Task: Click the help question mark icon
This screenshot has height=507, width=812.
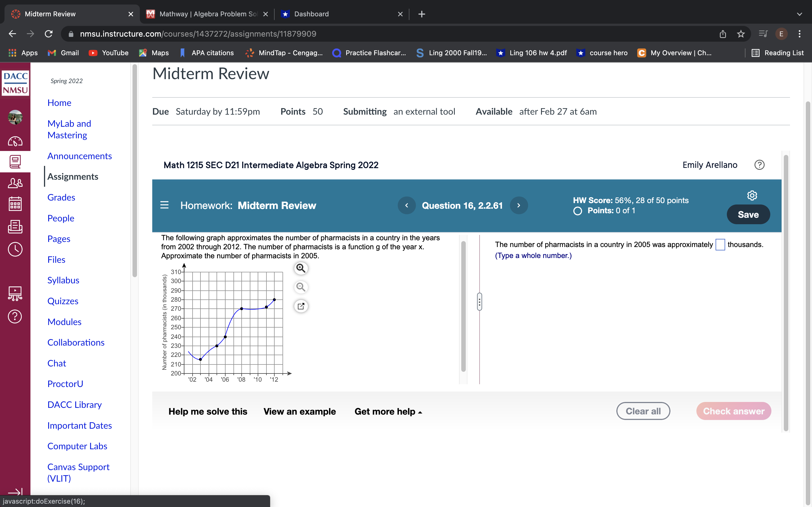Action: (760, 165)
